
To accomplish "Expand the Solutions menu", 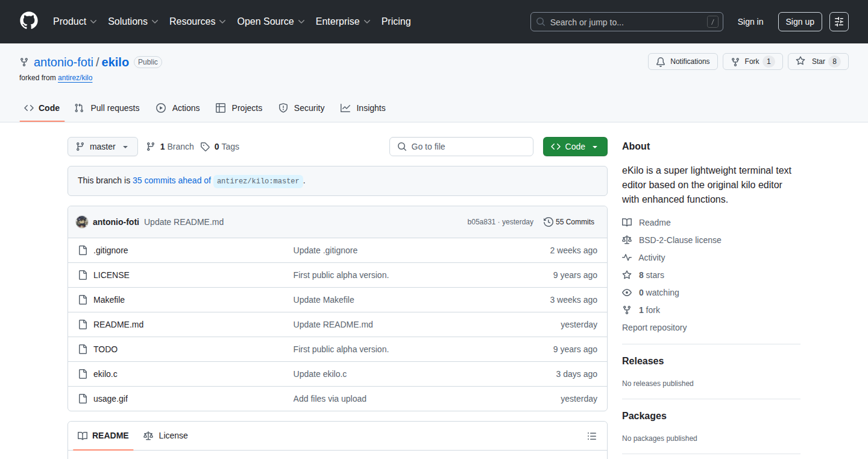I will (x=133, y=22).
